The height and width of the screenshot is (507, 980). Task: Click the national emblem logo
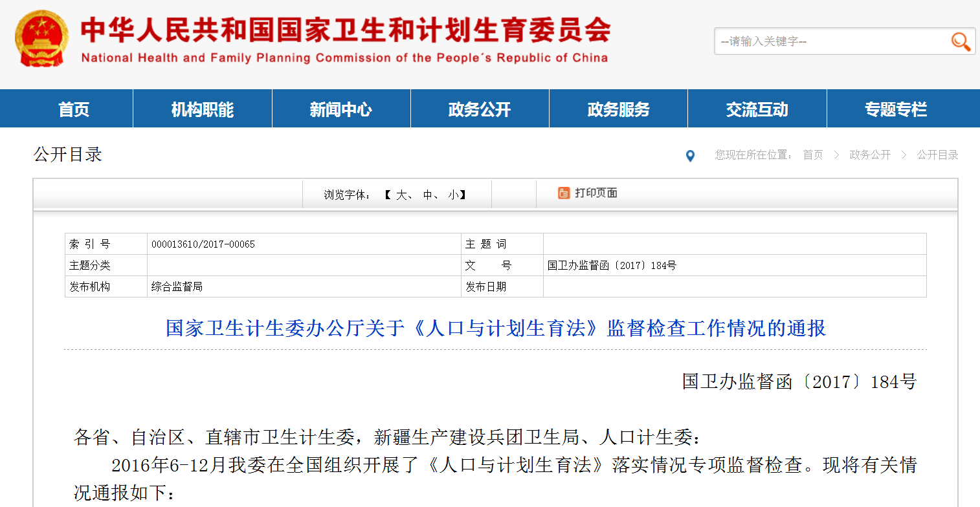[x=41, y=38]
